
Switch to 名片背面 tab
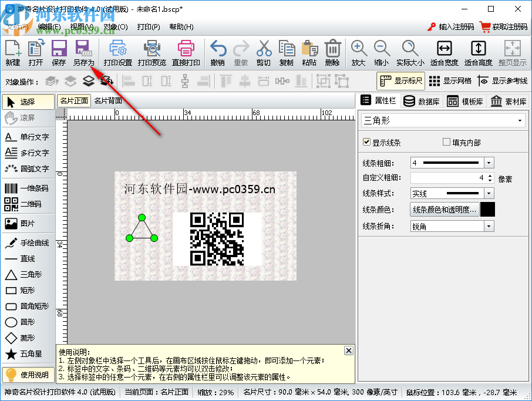108,101
